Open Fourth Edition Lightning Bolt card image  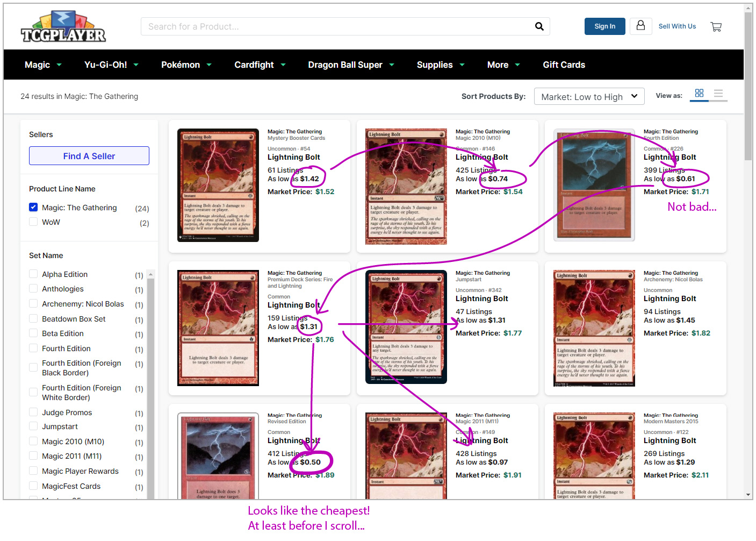tap(594, 185)
